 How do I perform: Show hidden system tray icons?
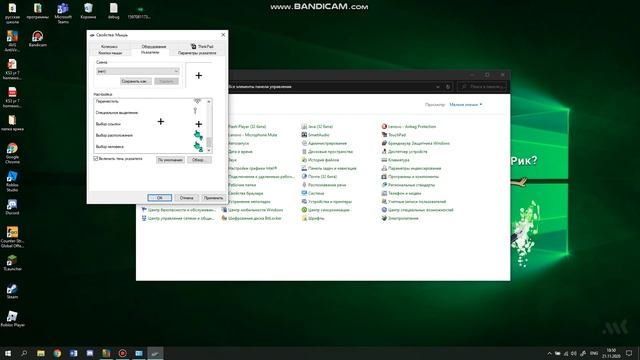pyautogui.click(x=549, y=353)
